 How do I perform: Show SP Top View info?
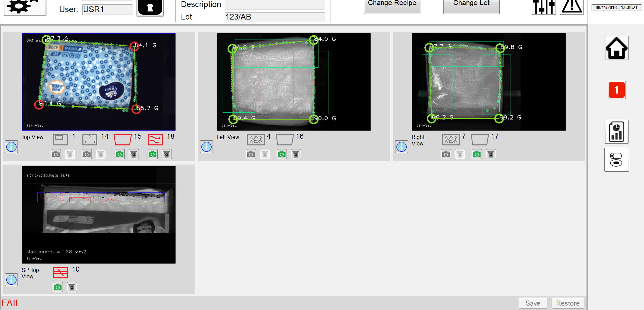tap(11, 280)
